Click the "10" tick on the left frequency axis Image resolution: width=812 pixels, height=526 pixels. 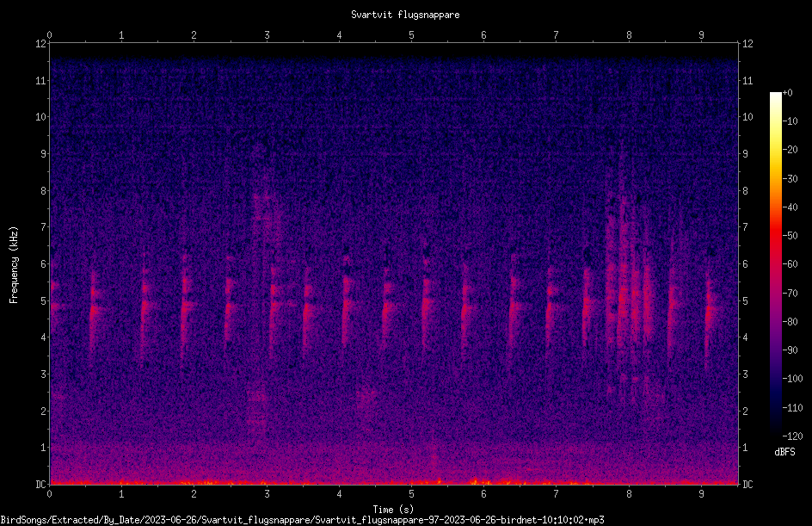40,117
